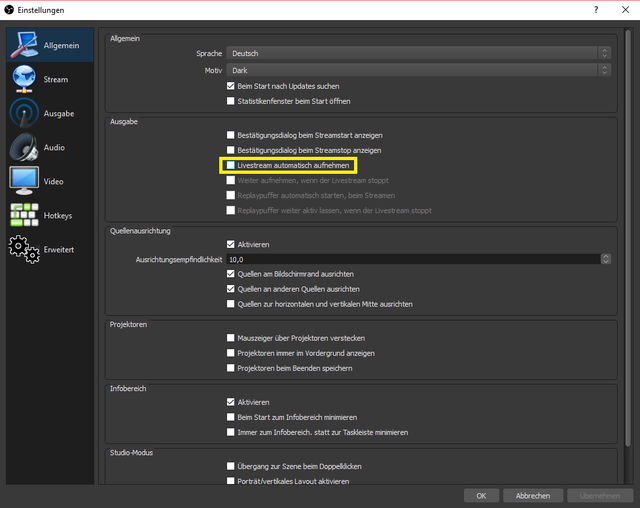Open the Motiv dropdown showing Dark

[x=418, y=70]
